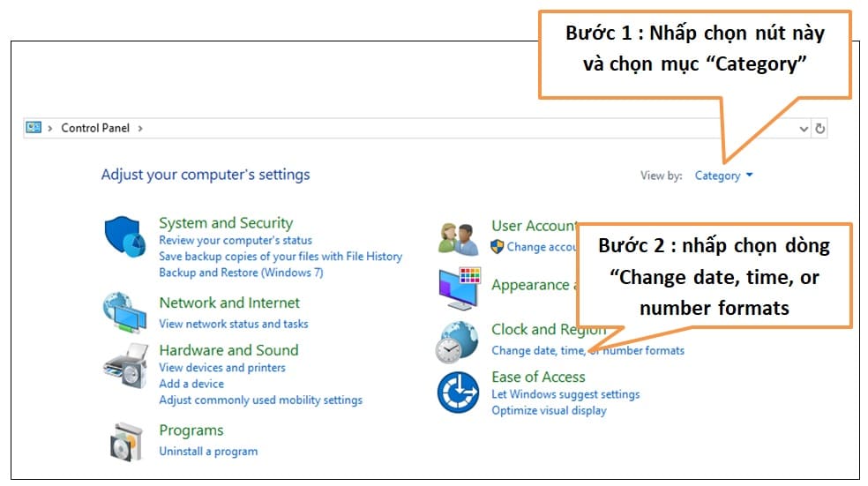Select Let Windows suggest settings link
This screenshot has width=868, height=486.
pos(565,394)
